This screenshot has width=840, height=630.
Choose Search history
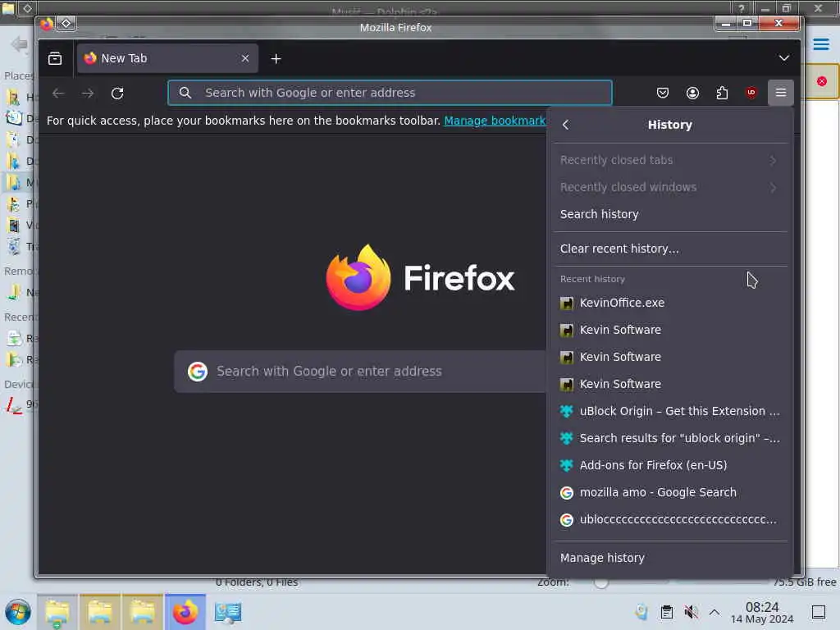pyautogui.click(x=669, y=214)
